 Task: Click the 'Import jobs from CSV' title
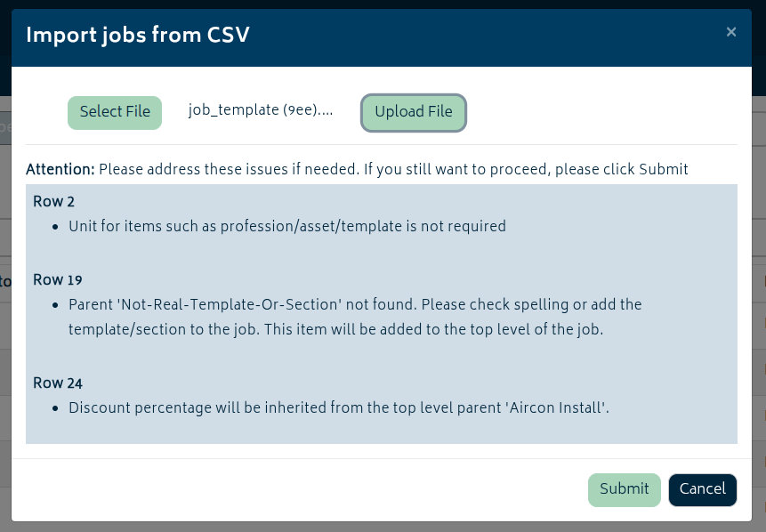pos(138,36)
